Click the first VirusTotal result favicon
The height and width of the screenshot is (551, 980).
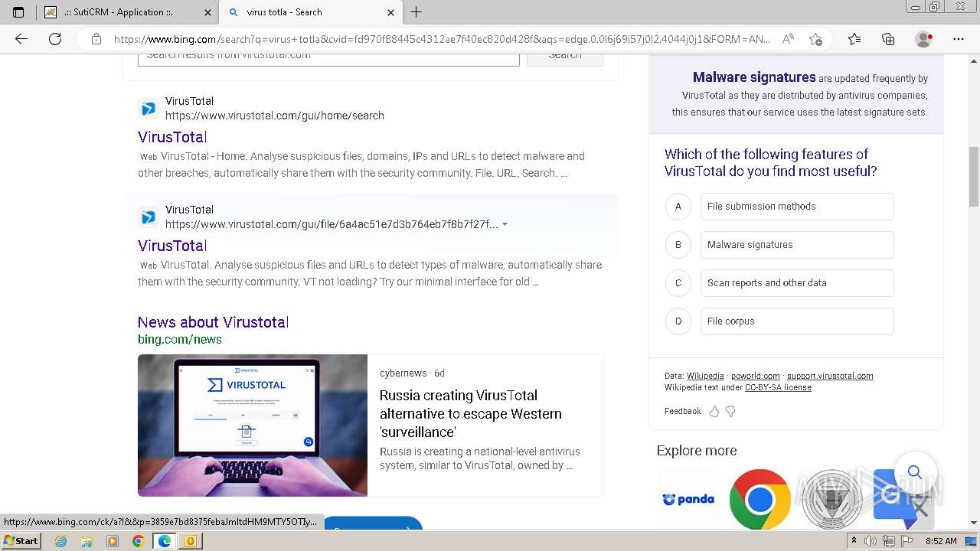pos(149,109)
